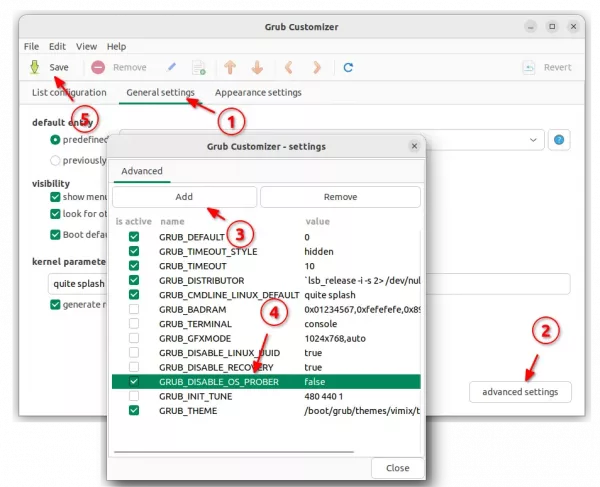Switch to the Appearance settings tab

tap(258, 93)
